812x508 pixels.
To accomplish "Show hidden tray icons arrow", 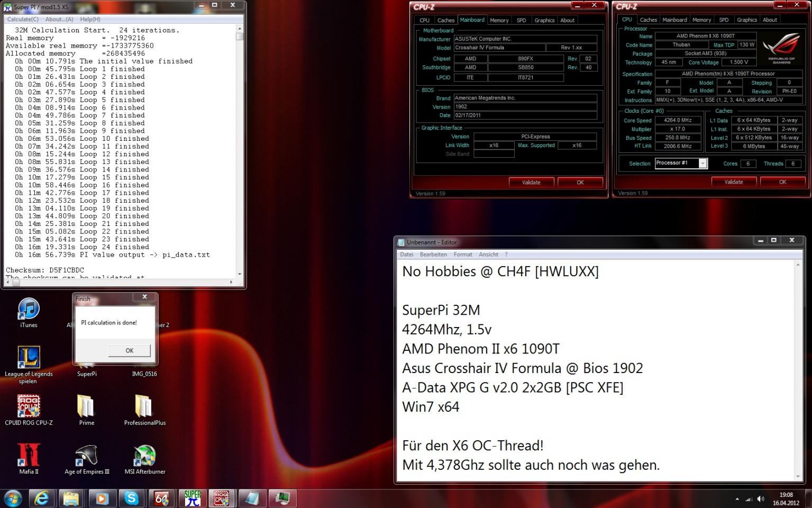I will pyautogui.click(x=737, y=499).
